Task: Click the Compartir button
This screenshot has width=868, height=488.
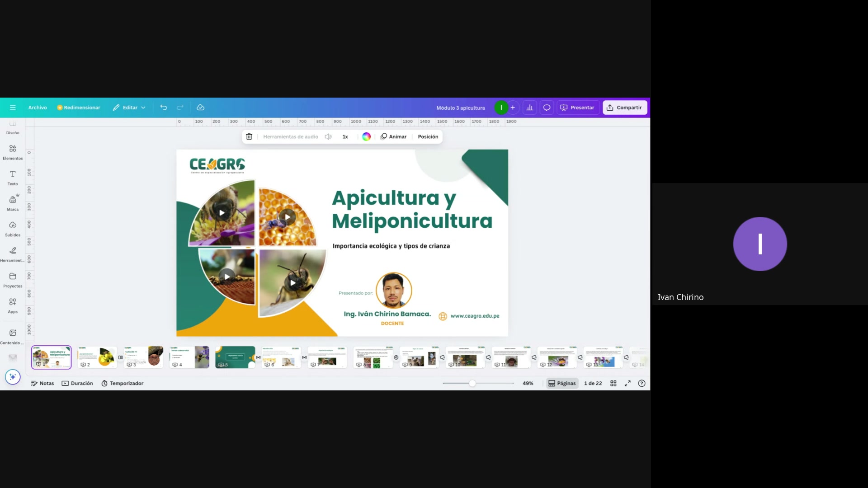Action: click(625, 108)
